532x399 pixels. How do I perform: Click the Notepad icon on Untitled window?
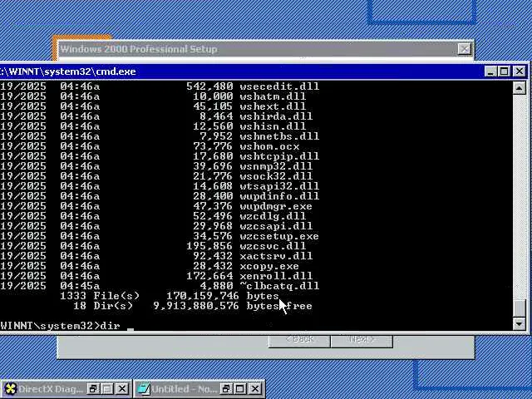(x=144, y=389)
